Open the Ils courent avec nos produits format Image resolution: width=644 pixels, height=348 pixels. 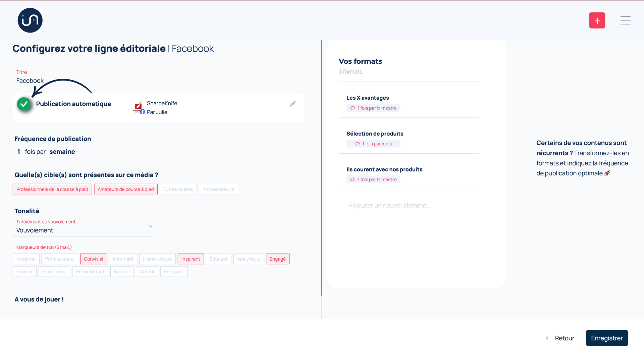tap(384, 169)
